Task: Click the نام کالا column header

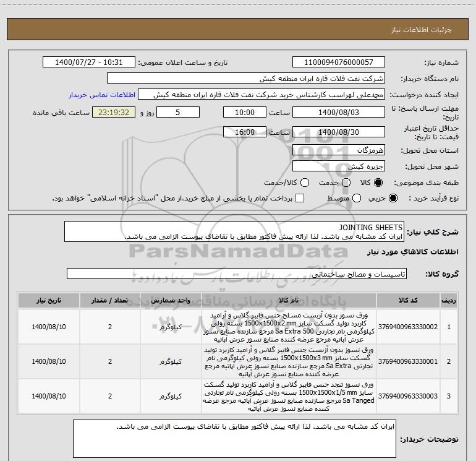Action: click(x=289, y=301)
